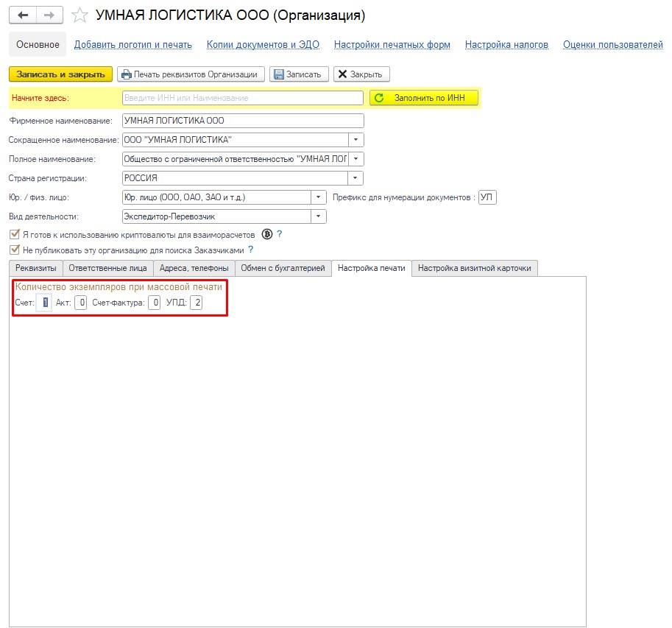The width and height of the screenshot is (672, 628).
Task: Click the Счет copies field
Action: (44, 303)
